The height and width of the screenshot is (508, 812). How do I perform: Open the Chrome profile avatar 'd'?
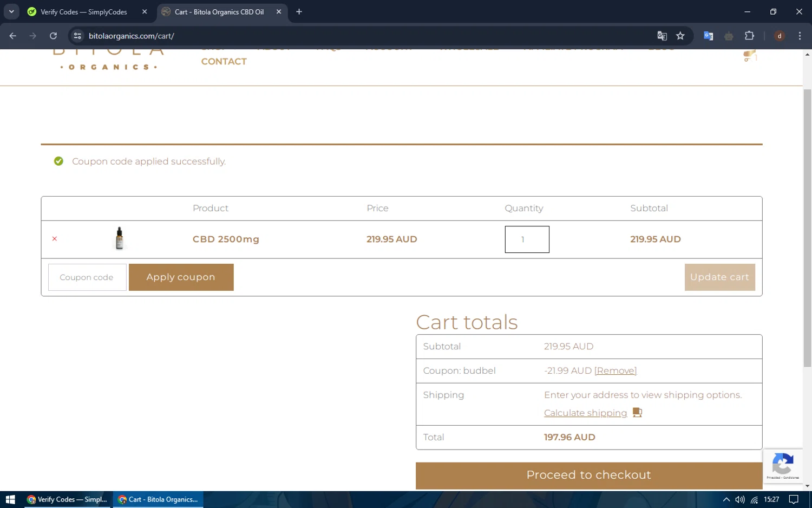(x=780, y=36)
